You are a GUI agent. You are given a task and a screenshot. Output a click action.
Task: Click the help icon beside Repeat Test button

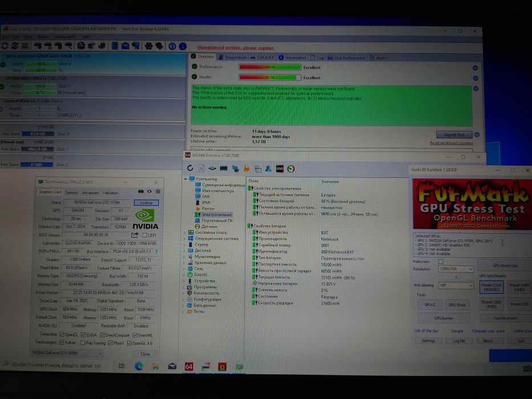(x=477, y=135)
